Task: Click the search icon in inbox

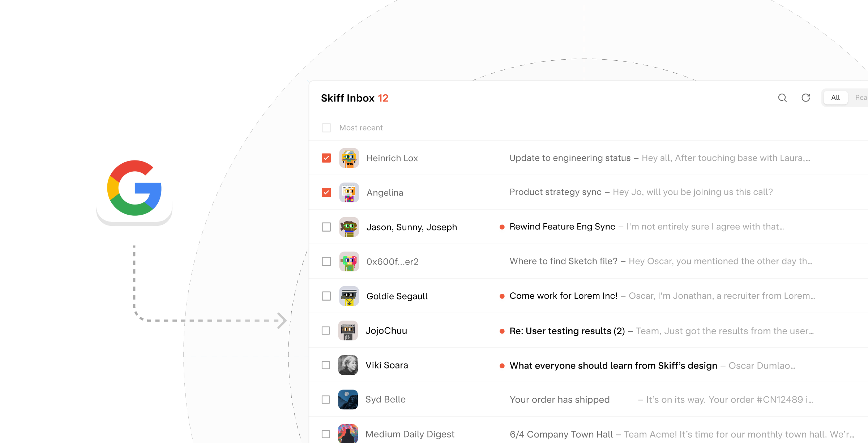Action: click(x=783, y=97)
